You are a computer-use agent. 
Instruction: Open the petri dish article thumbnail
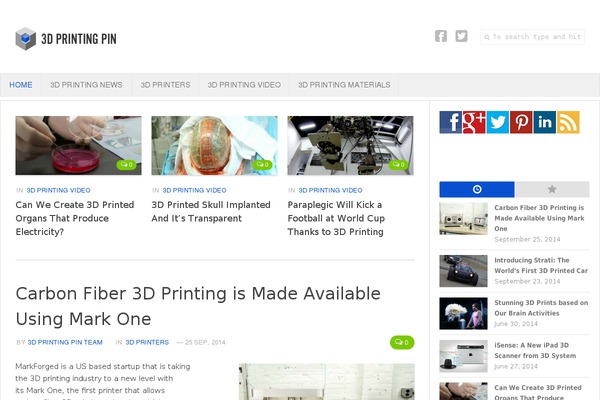78,145
